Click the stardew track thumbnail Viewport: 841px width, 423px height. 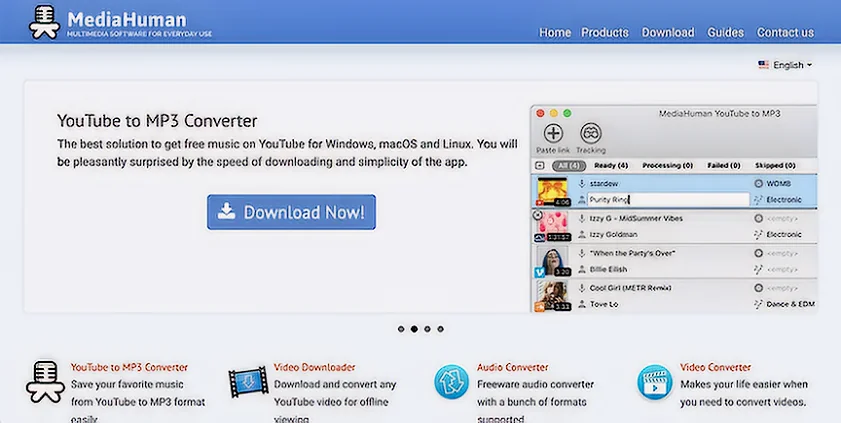pos(552,192)
